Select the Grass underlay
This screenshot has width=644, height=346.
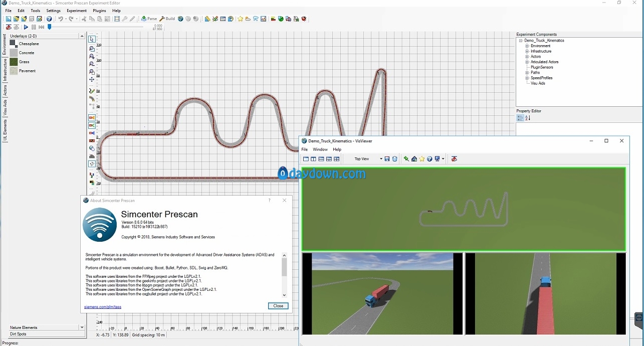tap(20, 62)
